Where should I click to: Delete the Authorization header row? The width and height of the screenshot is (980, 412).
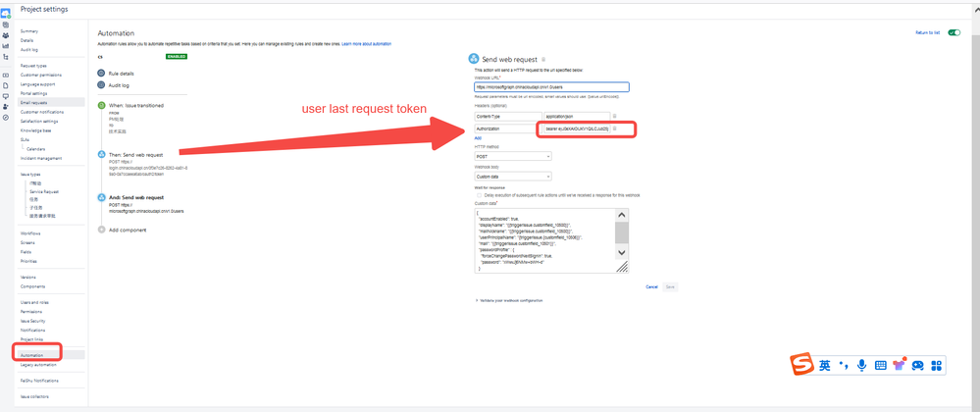pos(614,129)
